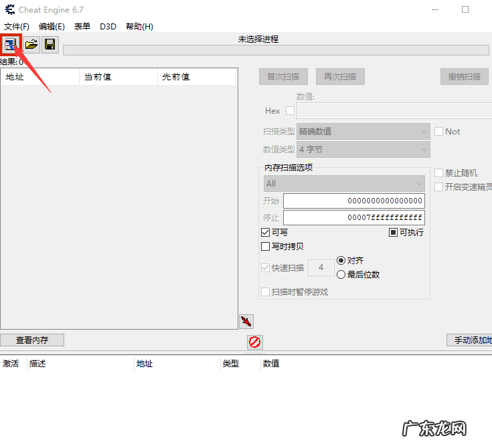
Task: Open the process selection icon
Action: tap(11, 45)
